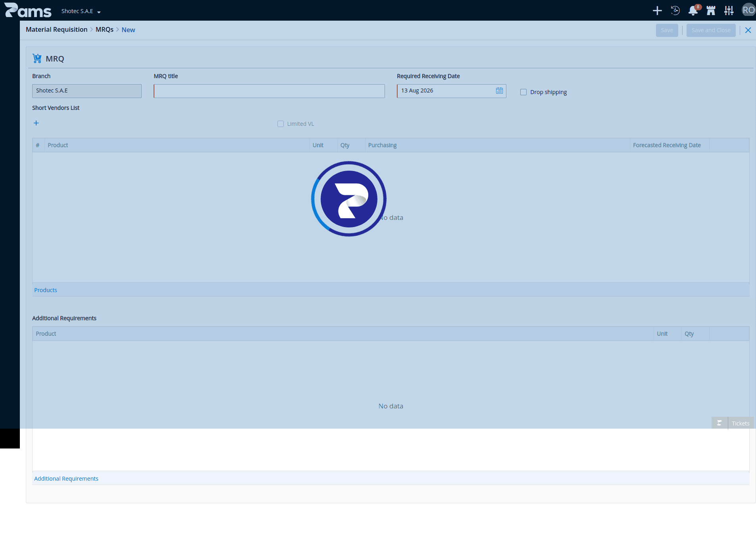The height and width of the screenshot is (537, 756).
Task: Go to Material Requisition in the breadcrumb
Action: 56,29
